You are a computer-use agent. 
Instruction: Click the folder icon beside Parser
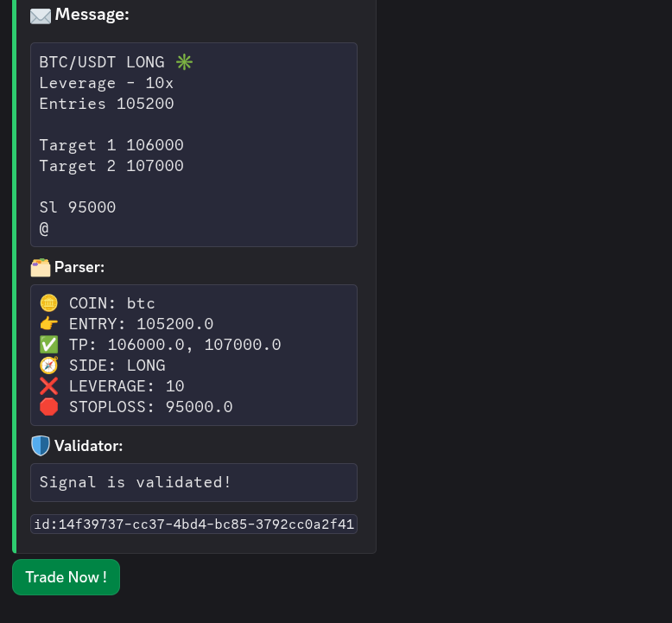tap(41, 268)
